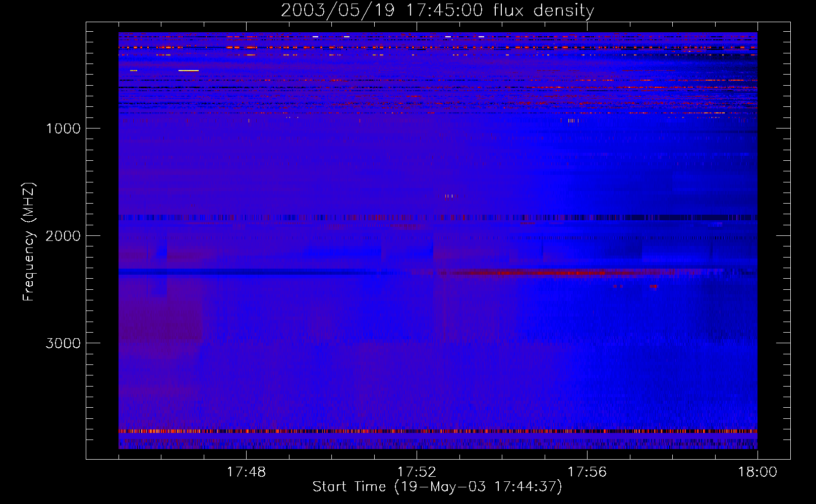Screen dimensions: 816x504
Task: Click the 17:56 time tick label
Action: click(x=587, y=472)
